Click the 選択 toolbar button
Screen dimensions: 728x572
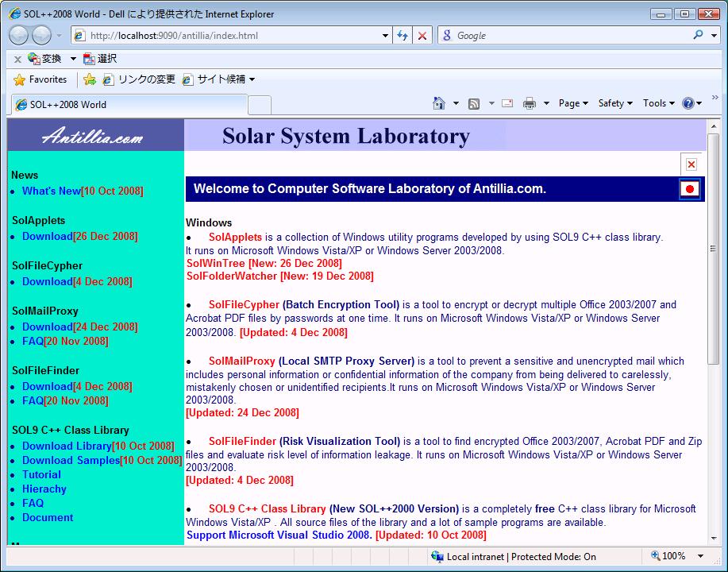(100, 59)
